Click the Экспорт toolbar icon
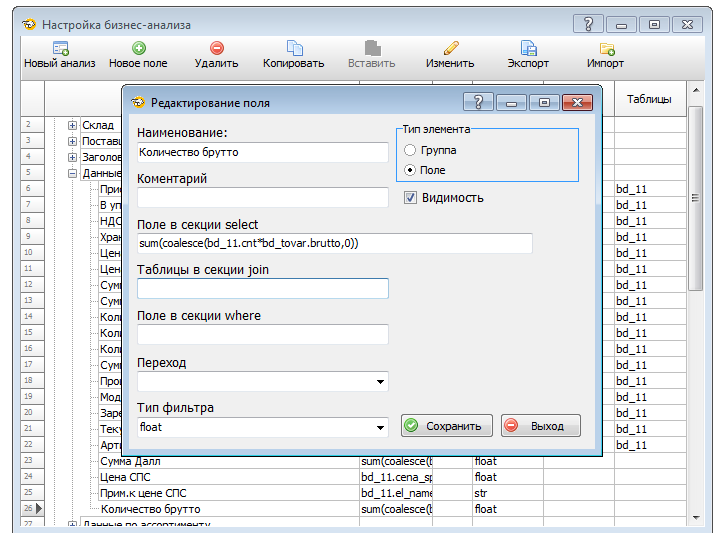The image size is (713, 533). point(528,48)
